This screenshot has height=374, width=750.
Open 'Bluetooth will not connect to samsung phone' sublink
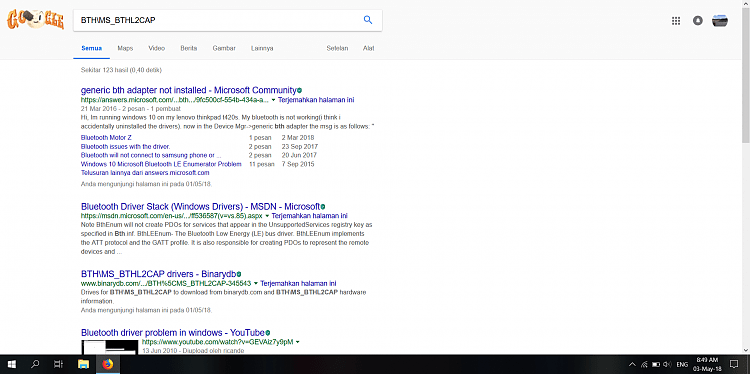point(151,155)
